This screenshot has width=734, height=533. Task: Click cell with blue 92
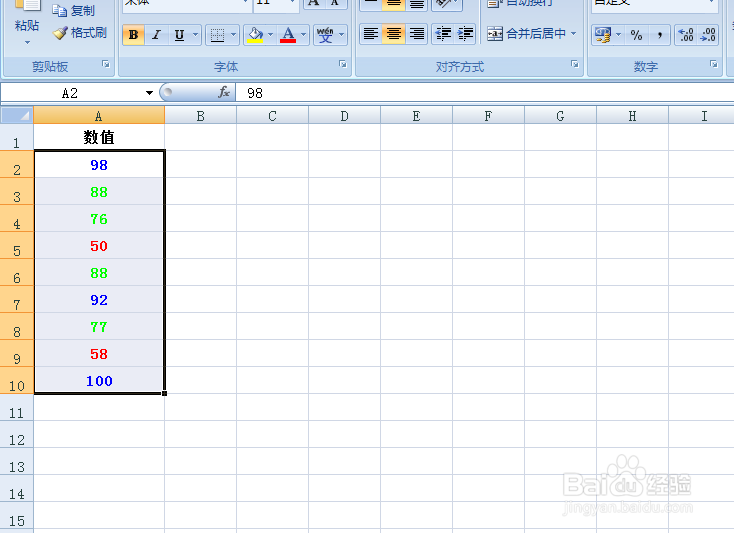point(99,299)
